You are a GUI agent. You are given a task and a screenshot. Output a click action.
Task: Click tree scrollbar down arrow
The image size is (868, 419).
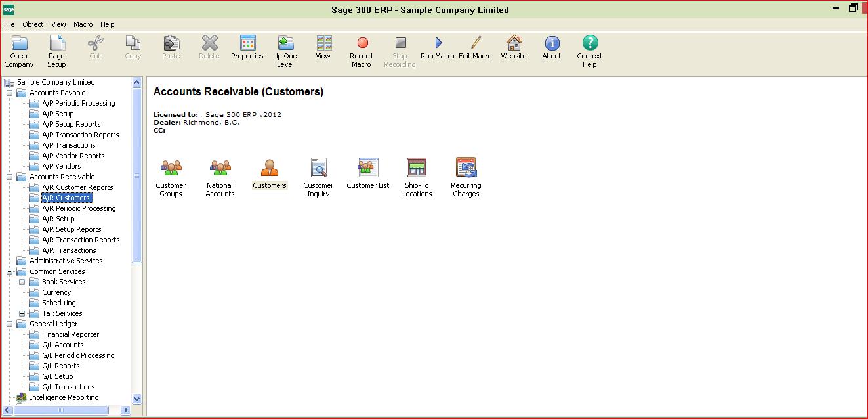point(137,399)
